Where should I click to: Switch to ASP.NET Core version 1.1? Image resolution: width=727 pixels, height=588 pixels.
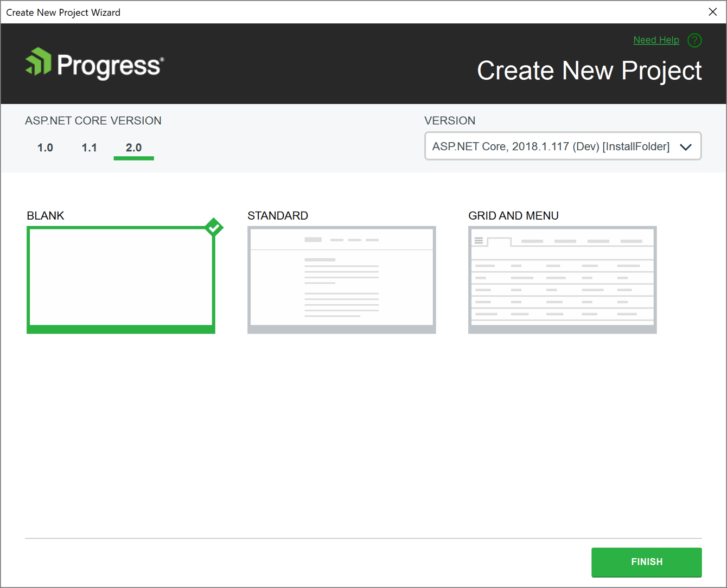[x=89, y=147]
